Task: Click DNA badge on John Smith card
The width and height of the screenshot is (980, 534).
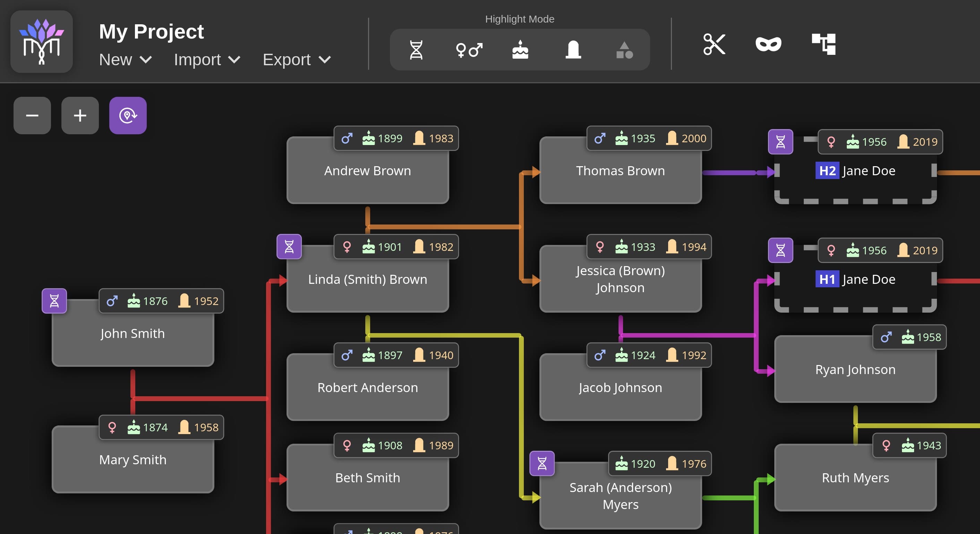Action: pos(54,301)
